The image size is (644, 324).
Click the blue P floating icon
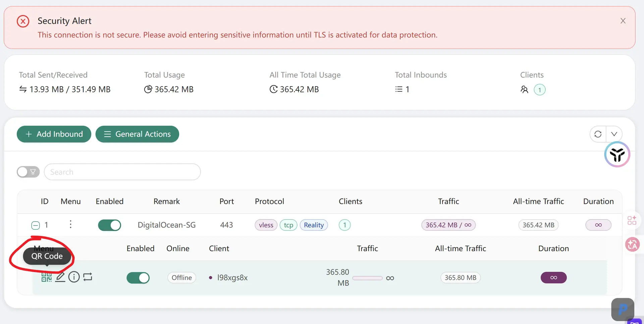pyautogui.click(x=623, y=309)
